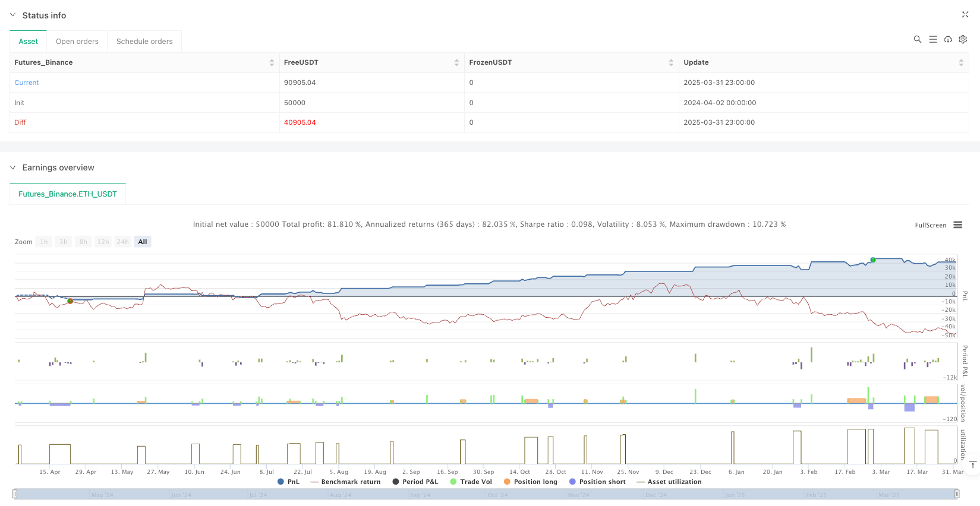Click the Current row link in the table
980x506 pixels.
(27, 83)
